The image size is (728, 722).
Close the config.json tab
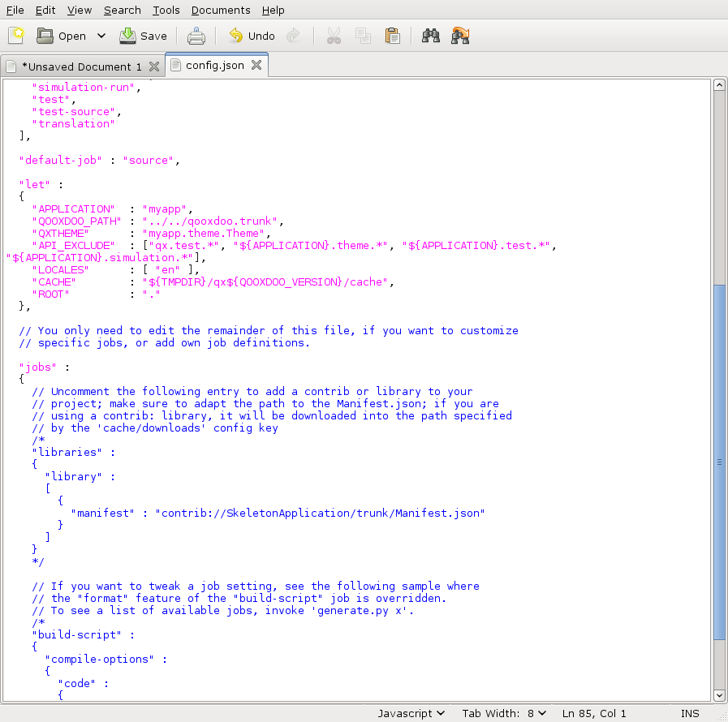click(256, 66)
